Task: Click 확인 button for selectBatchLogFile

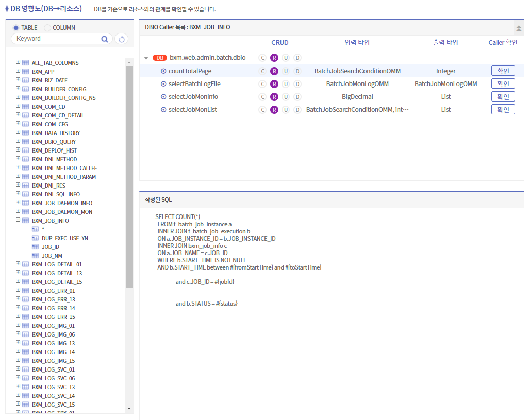Action: tap(503, 83)
